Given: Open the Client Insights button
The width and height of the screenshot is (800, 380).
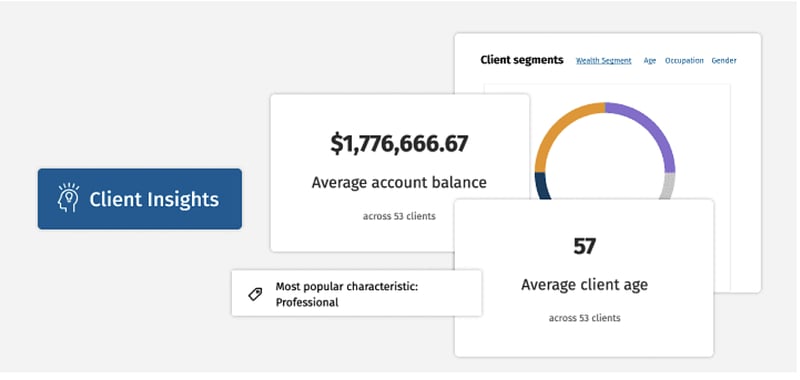Looking at the screenshot, I should coord(140,199).
